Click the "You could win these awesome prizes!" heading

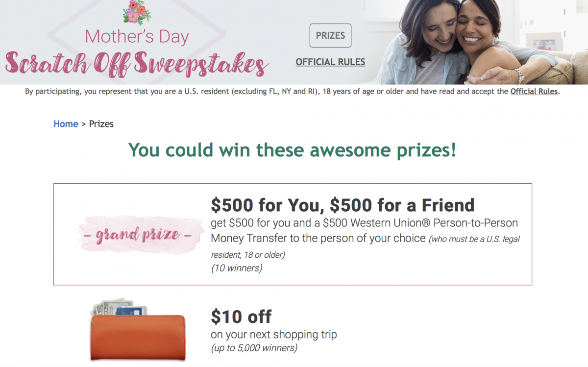point(292,150)
